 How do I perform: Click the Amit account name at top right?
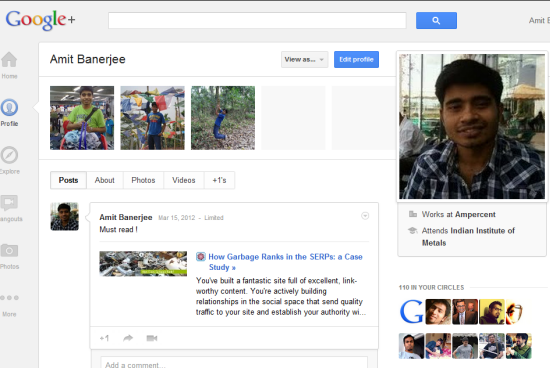click(x=539, y=21)
